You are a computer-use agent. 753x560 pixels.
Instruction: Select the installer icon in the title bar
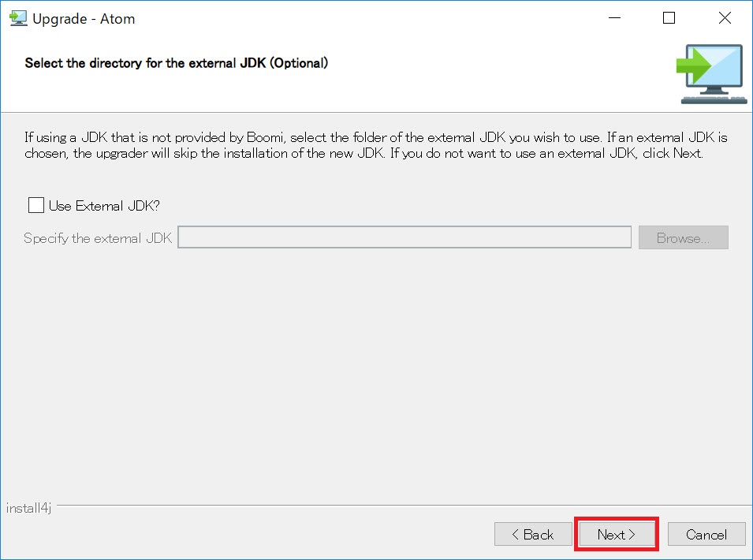[17, 17]
